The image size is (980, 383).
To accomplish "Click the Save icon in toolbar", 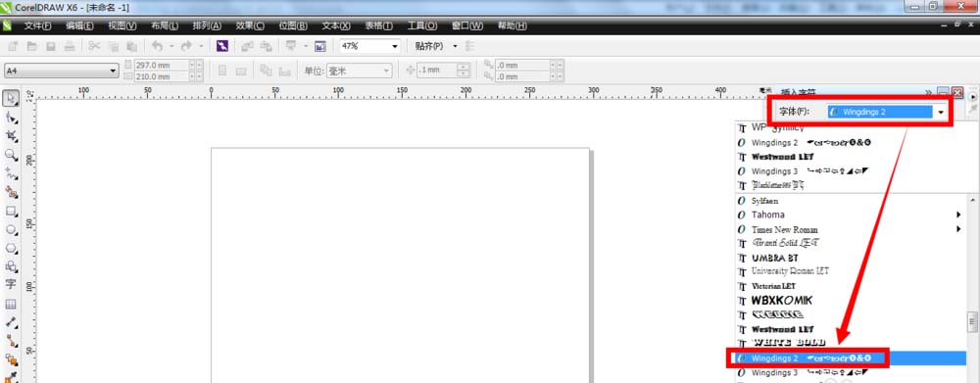I will click(x=51, y=46).
